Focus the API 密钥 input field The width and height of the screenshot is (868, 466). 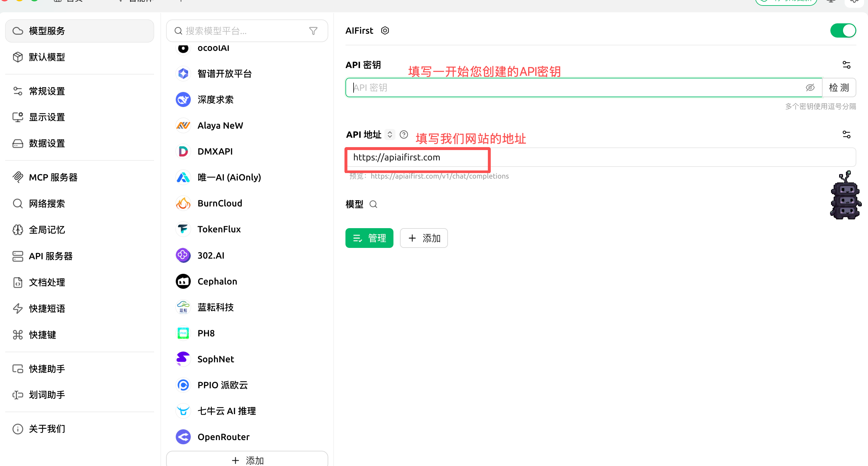584,87
